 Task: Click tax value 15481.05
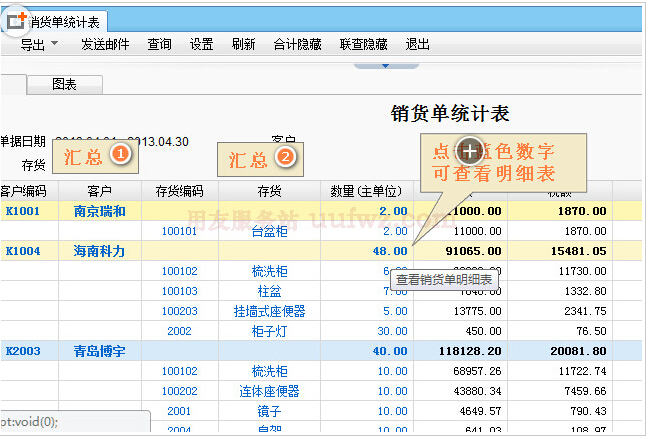(x=579, y=251)
